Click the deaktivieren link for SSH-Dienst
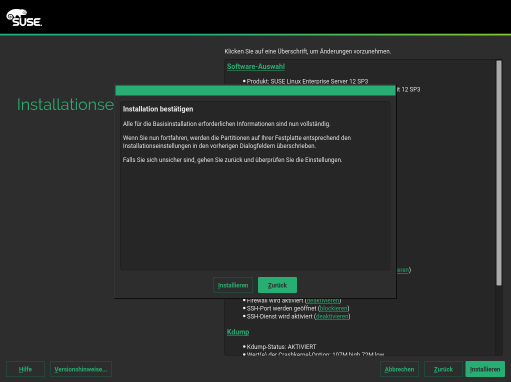This screenshot has width=511, height=382. pyautogui.click(x=332, y=316)
